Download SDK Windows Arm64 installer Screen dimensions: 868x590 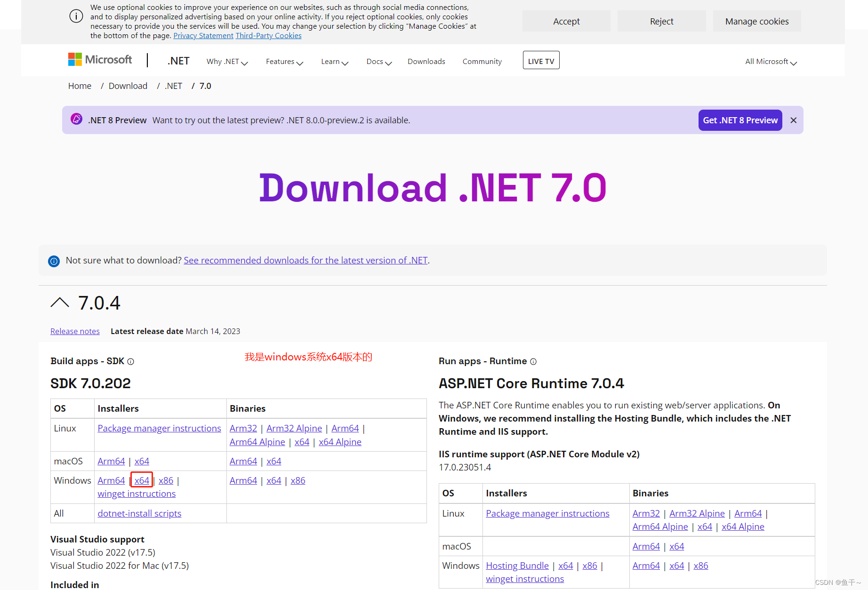[111, 480]
